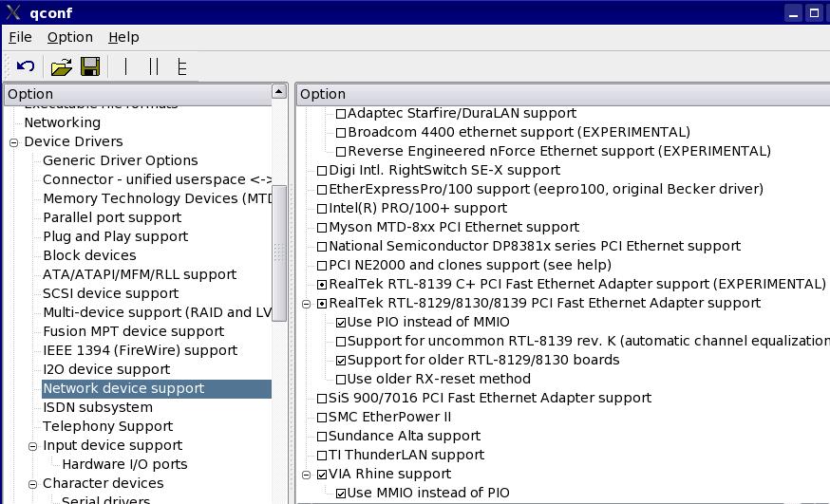The height and width of the screenshot is (504, 830).
Task: Select Connector - unified userspace entry
Action: [157, 179]
